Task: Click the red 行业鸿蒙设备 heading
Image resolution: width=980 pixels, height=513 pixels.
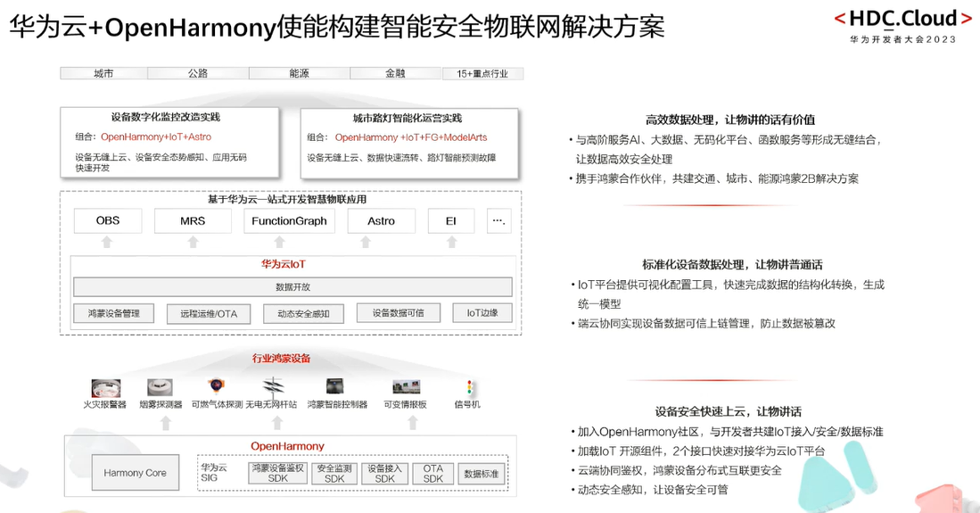Action: (x=281, y=359)
